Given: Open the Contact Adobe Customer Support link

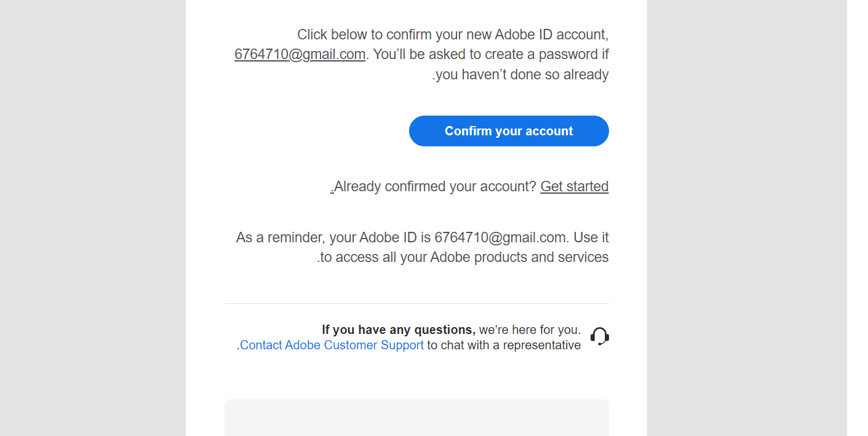Looking at the screenshot, I should click(332, 345).
